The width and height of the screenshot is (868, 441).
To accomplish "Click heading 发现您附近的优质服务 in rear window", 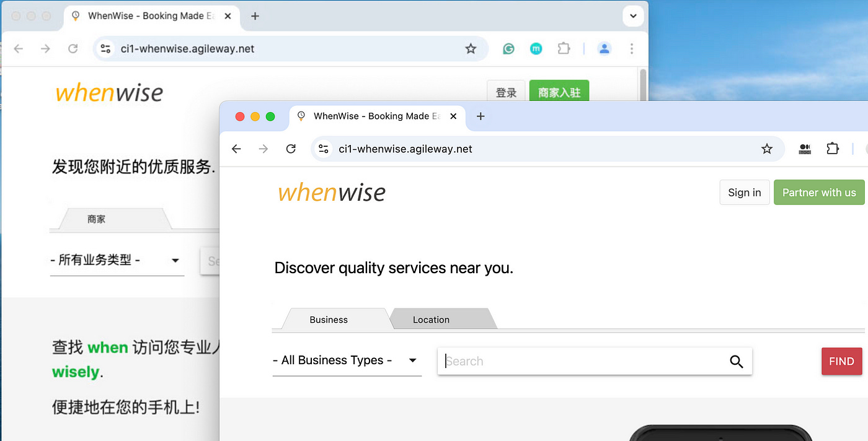I will 134,167.
